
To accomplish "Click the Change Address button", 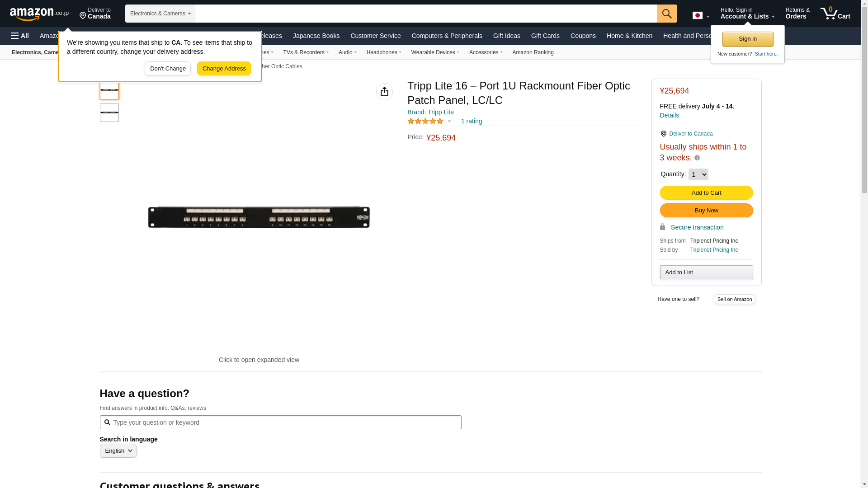I will point(224,69).
